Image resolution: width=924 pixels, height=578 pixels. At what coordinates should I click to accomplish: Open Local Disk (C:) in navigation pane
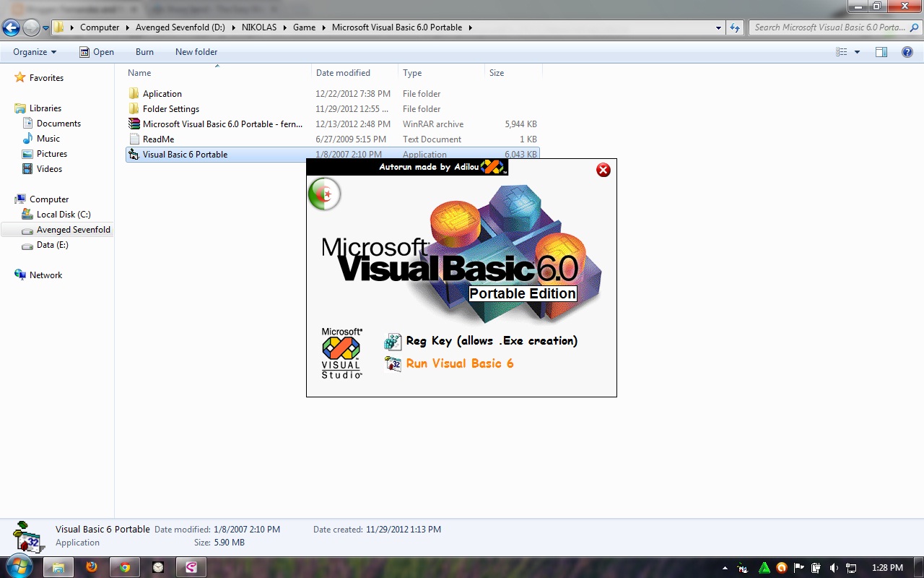(x=64, y=215)
